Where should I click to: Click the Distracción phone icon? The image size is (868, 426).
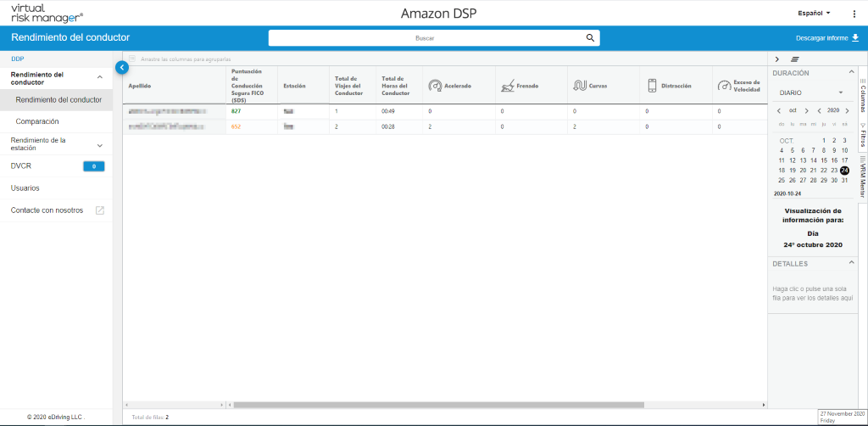coord(652,86)
